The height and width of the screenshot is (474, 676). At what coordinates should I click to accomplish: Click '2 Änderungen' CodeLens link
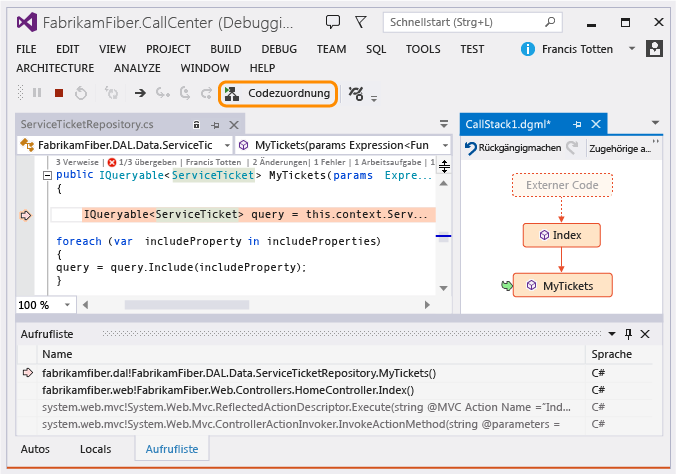pyautogui.click(x=281, y=162)
